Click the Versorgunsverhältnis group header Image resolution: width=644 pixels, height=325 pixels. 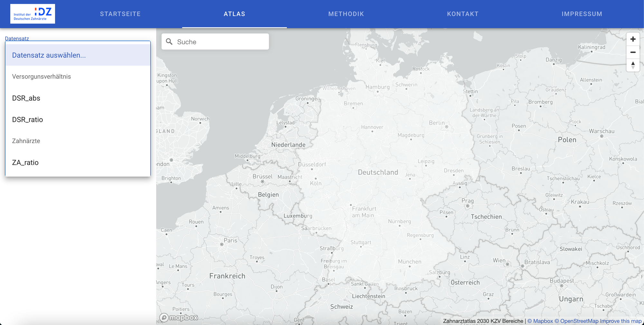42,77
